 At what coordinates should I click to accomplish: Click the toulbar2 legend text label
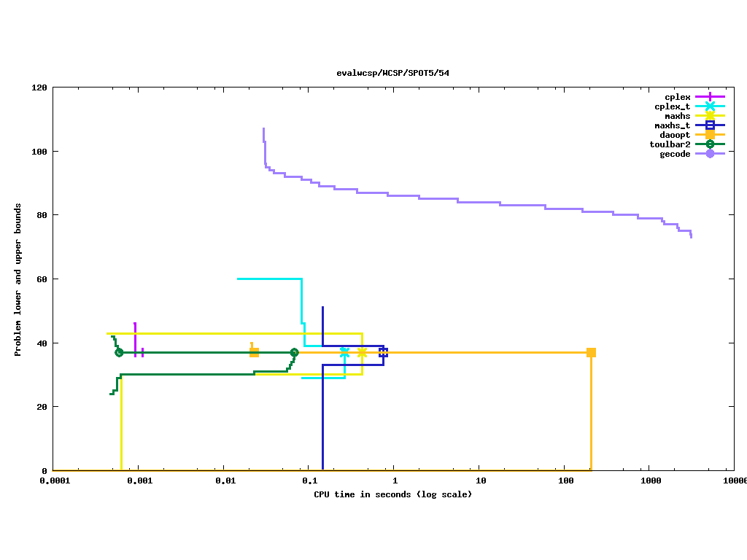[x=670, y=144]
